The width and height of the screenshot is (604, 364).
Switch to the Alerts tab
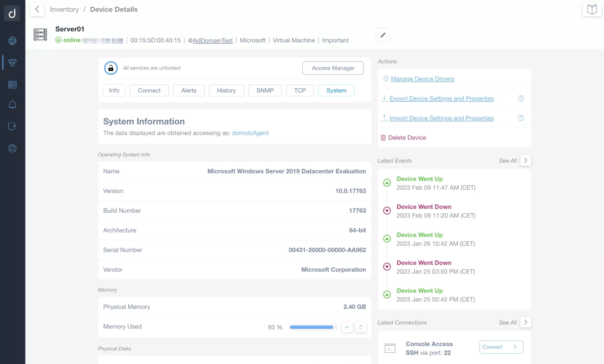(189, 91)
